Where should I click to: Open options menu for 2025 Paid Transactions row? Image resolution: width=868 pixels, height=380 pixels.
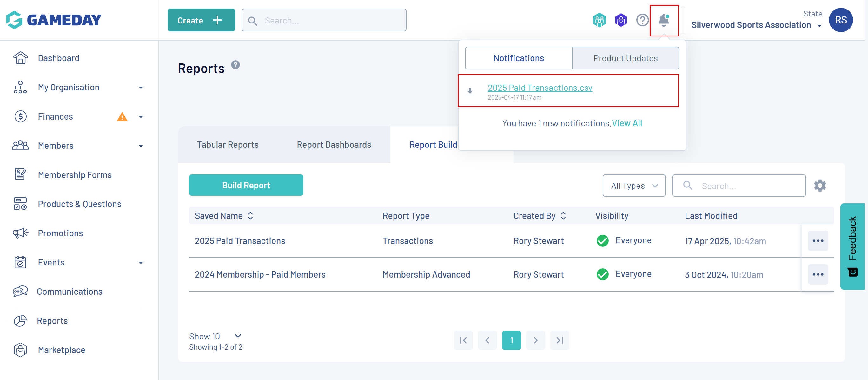pyautogui.click(x=818, y=241)
